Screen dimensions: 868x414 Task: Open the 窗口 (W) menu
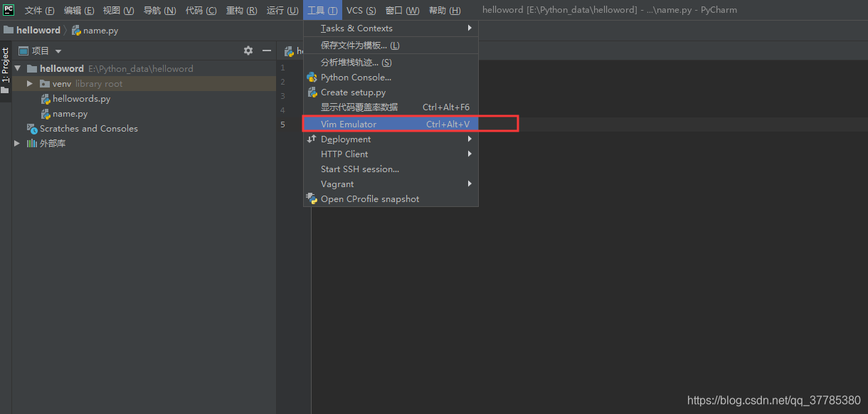coord(403,11)
